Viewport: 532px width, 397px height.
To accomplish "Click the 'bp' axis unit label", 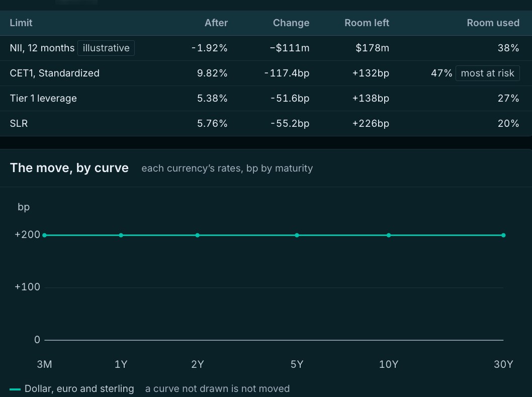I will (x=24, y=207).
